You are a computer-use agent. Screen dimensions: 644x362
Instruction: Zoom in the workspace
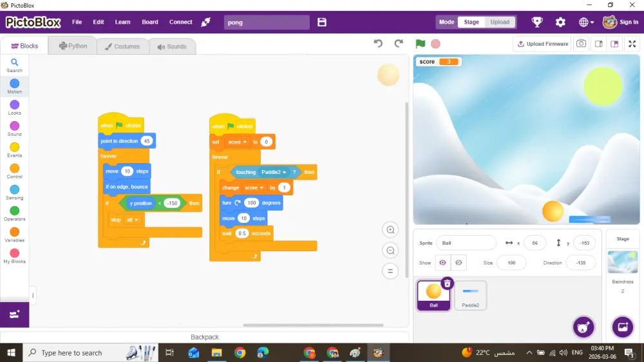[390, 230]
